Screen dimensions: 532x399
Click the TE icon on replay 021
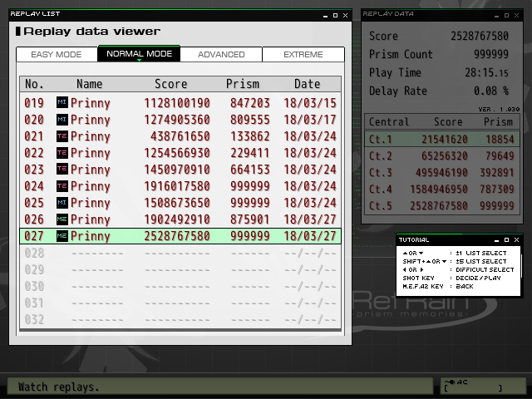62,135
